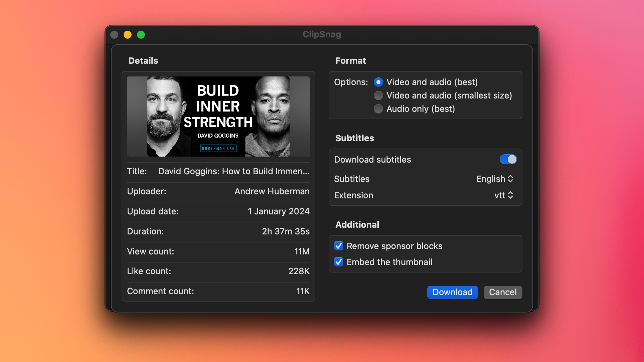This screenshot has height=362, width=644.
Task: Open the Subtitles language dropdown showing English
Action: coord(495,179)
